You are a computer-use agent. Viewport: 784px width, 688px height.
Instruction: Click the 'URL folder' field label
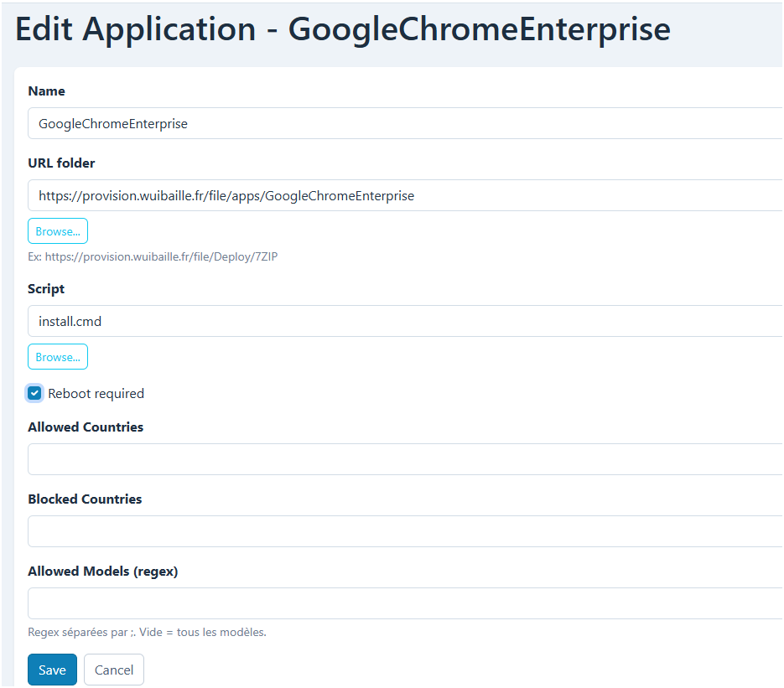click(x=61, y=163)
